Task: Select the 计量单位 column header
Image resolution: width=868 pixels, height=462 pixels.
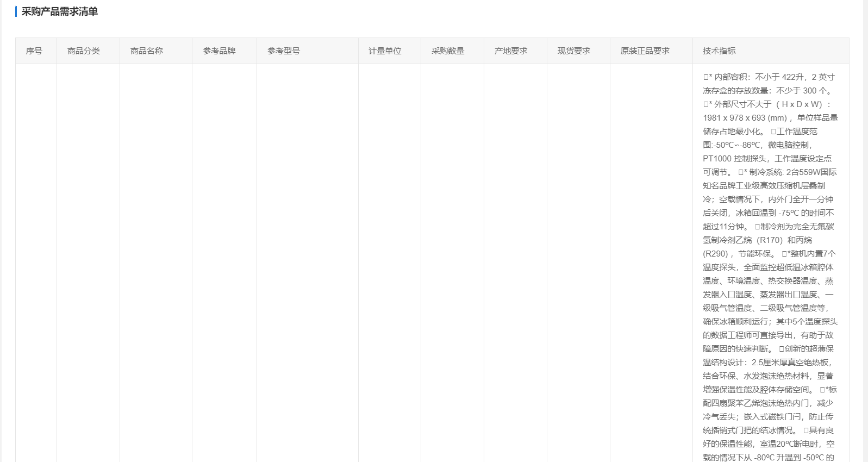Action: pos(385,51)
